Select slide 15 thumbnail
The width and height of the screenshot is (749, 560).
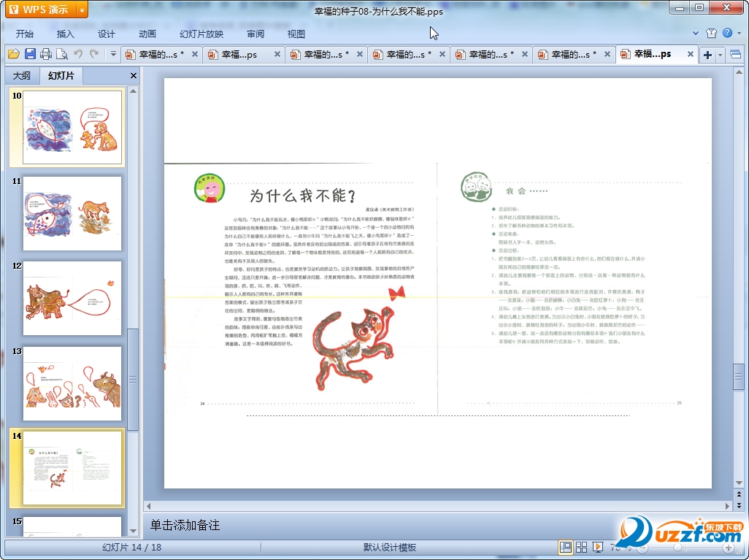(x=72, y=526)
